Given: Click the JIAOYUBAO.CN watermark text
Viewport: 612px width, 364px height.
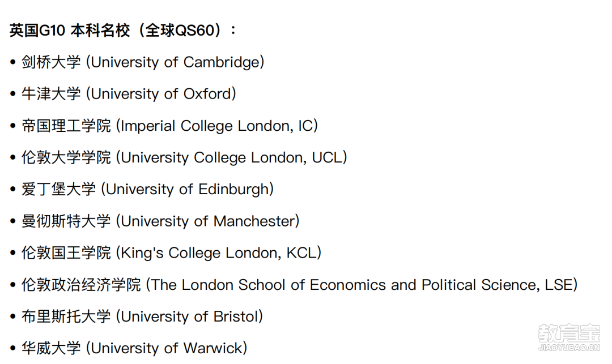Looking at the screenshot, I should pos(569,348).
